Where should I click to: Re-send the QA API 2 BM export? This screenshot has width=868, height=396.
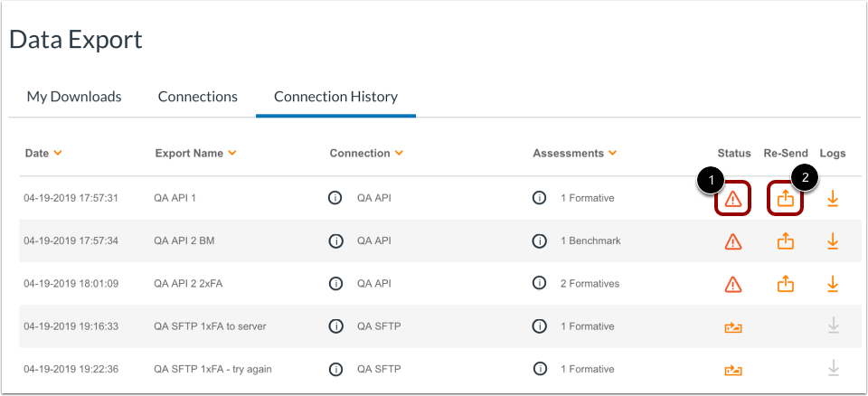pyautogui.click(x=786, y=241)
